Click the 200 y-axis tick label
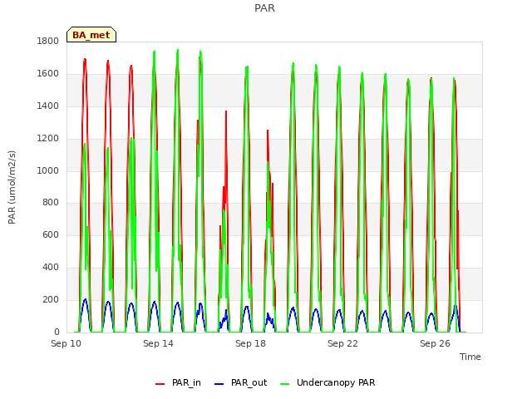Screen dimensions: 532x399 tap(51, 299)
